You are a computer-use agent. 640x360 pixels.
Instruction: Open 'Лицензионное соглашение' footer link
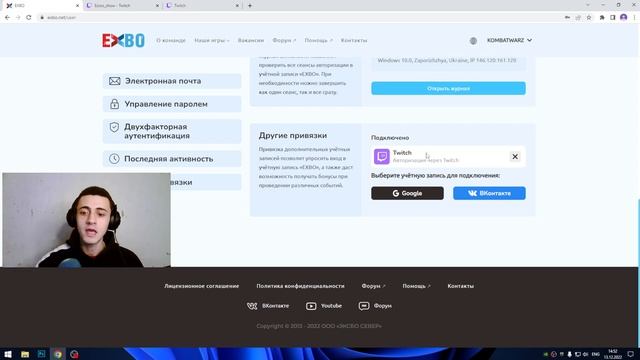[x=202, y=286]
